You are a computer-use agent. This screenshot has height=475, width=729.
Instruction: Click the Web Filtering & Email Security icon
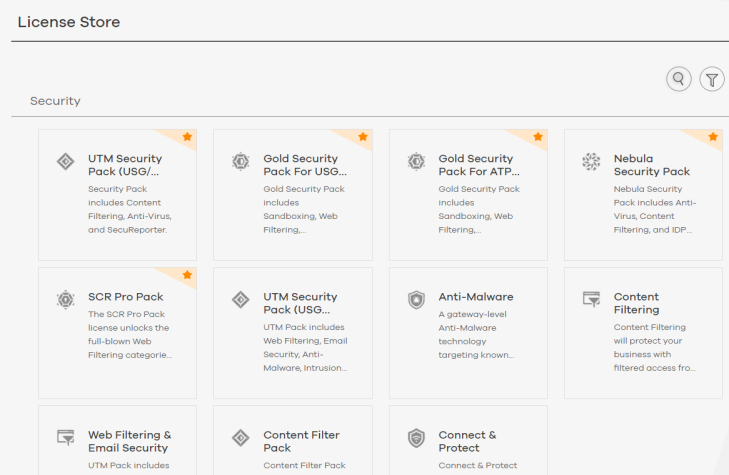click(x=66, y=437)
